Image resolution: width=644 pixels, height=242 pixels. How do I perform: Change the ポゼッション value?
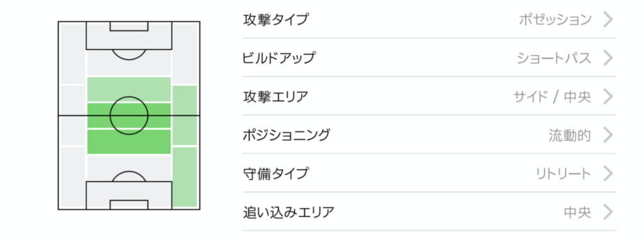click(555, 19)
